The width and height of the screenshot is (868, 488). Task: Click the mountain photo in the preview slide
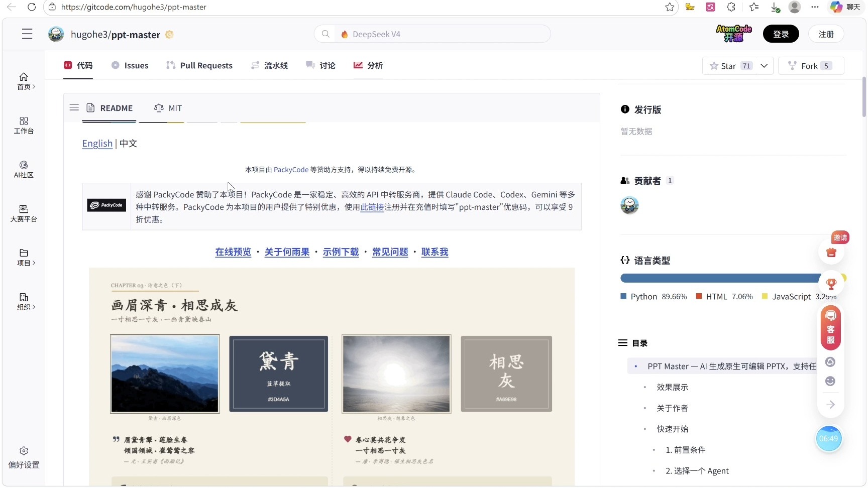pos(165,374)
